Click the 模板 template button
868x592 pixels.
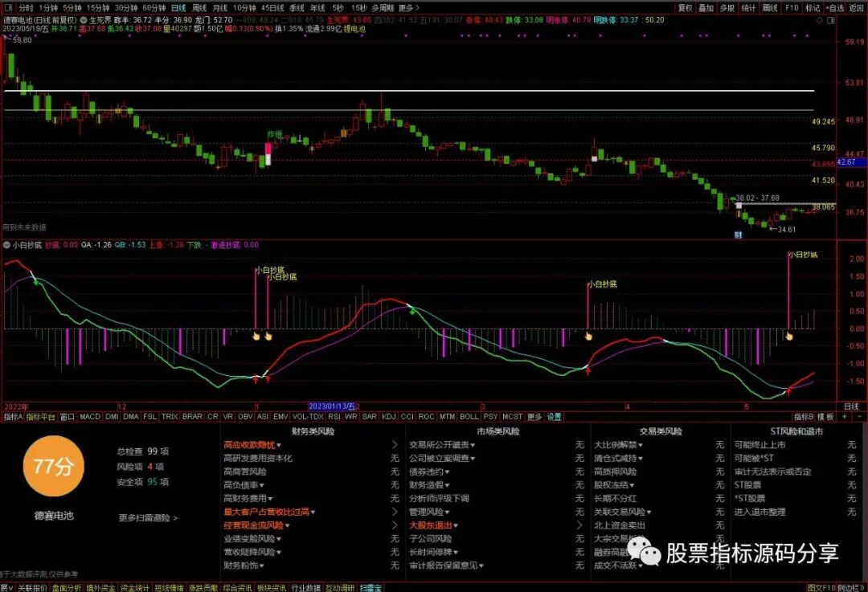point(825,417)
